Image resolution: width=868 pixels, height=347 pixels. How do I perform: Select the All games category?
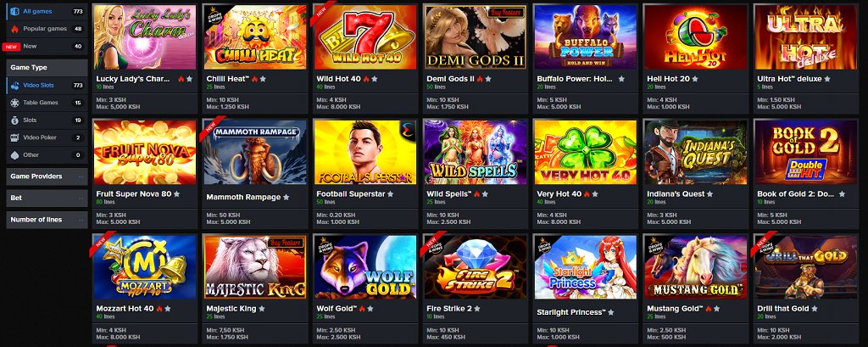47,11
